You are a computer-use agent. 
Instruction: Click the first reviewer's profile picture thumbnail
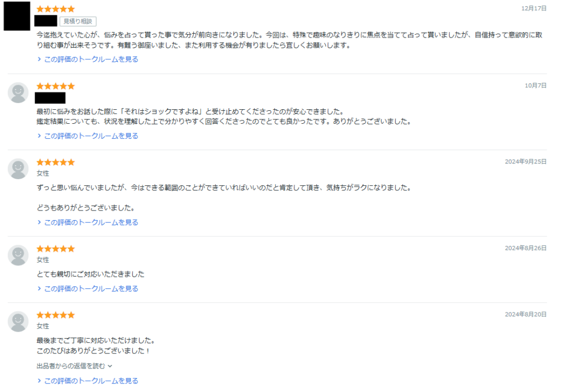pyautogui.click(x=17, y=16)
